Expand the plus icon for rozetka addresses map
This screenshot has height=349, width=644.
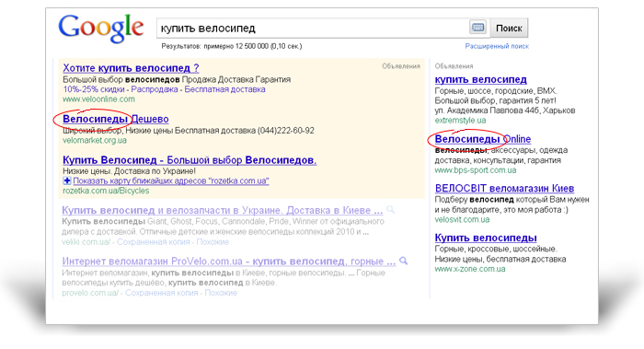point(67,180)
